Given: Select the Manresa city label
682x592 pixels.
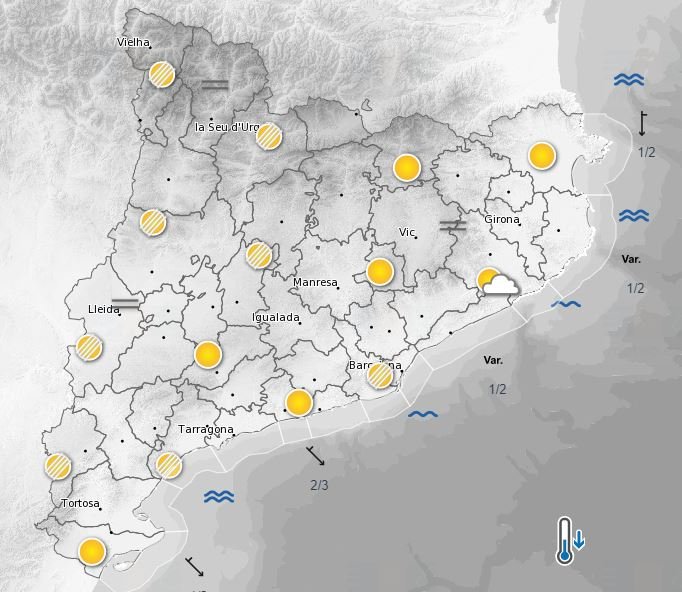Looking at the screenshot, I should click(315, 282).
